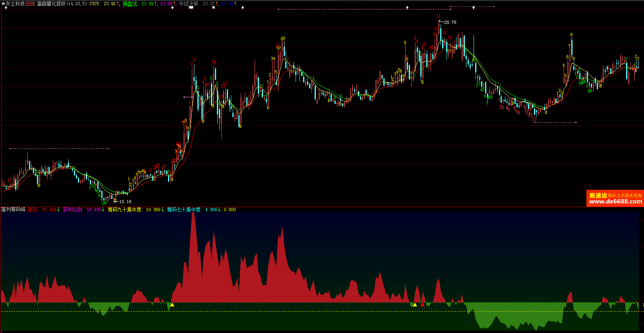This screenshot has height=333, width=644.
Task: Click the 富利筹码峰 indicator title
Action: point(13,210)
